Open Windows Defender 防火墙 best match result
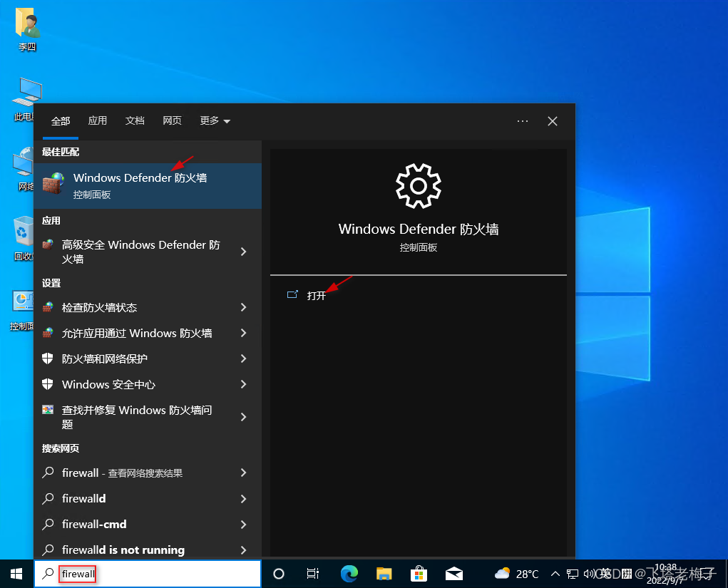The width and height of the screenshot is (728, 588). click(148, 185)
